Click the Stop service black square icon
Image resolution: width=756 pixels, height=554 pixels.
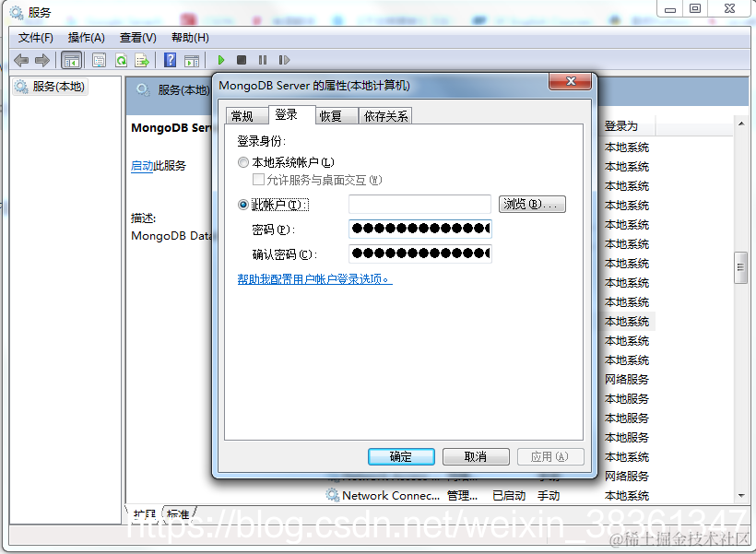[x=241, y=60]
